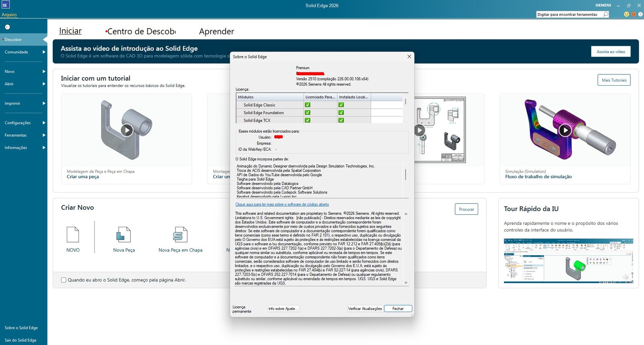
Task: Click Info sobre Ajuste button
Action: click(x=283, y=308)
